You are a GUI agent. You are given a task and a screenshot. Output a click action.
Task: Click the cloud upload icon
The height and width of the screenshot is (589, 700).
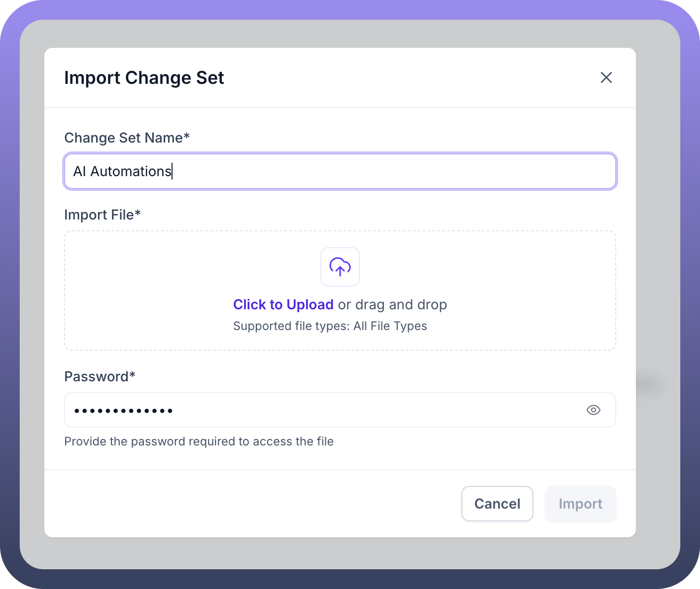(x=340, y=267)
